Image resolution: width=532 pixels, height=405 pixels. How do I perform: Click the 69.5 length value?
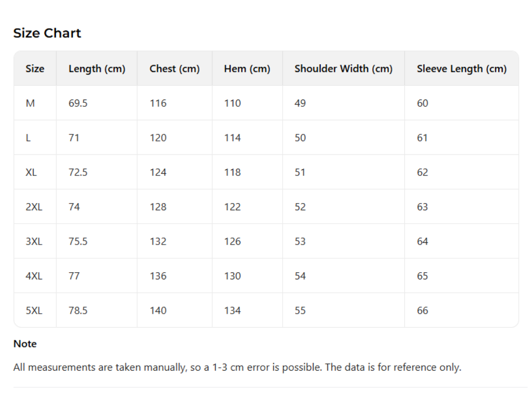point(78,103)
